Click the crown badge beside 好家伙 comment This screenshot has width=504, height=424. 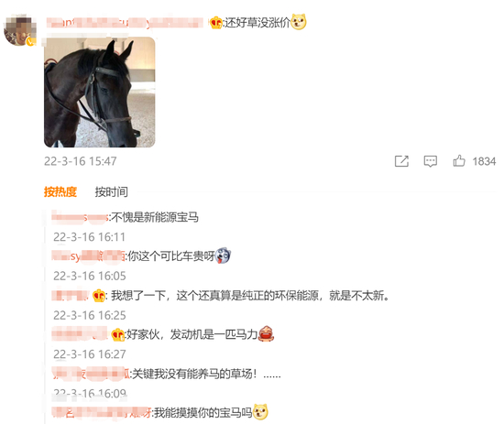coord(117,334)
